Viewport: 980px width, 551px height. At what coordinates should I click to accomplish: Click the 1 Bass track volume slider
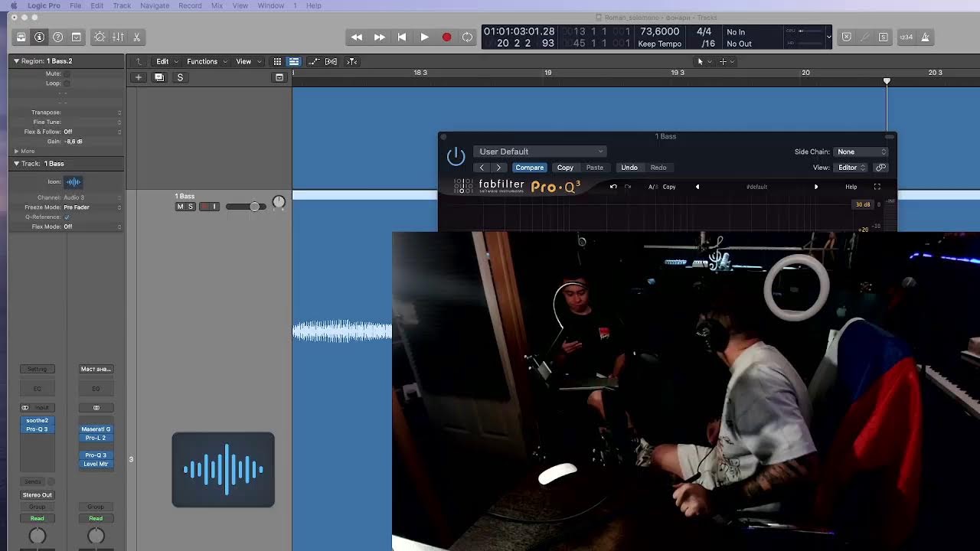point(246,207)
